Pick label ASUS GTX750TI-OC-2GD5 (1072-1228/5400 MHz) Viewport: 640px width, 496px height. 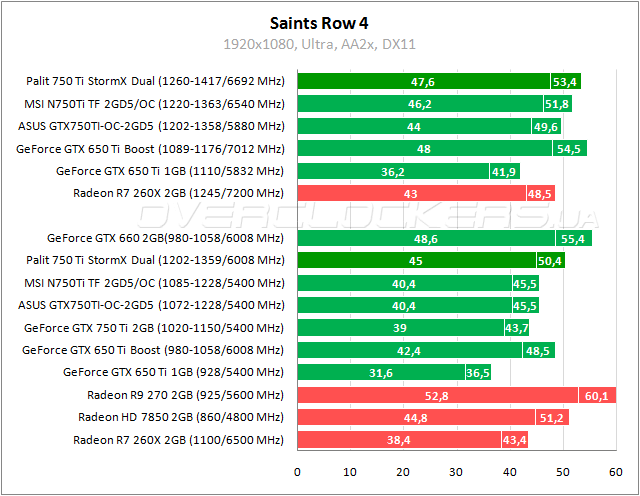[x=151, y=305]
